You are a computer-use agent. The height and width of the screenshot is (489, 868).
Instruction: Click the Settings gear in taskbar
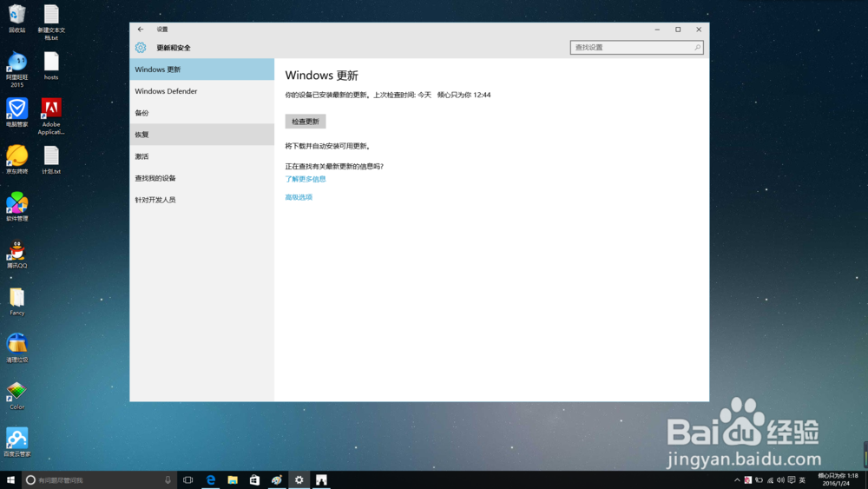pos(299,480)
